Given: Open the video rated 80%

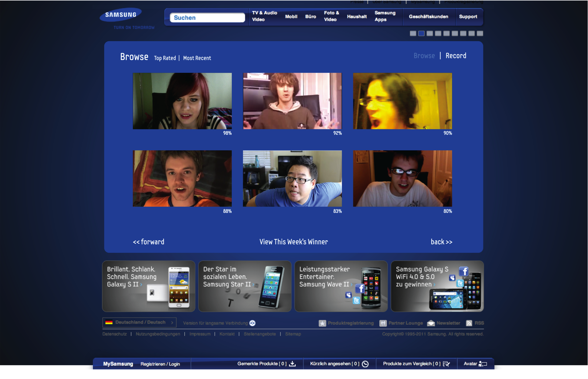Looking at the screenshot, I should coord(402,178).
